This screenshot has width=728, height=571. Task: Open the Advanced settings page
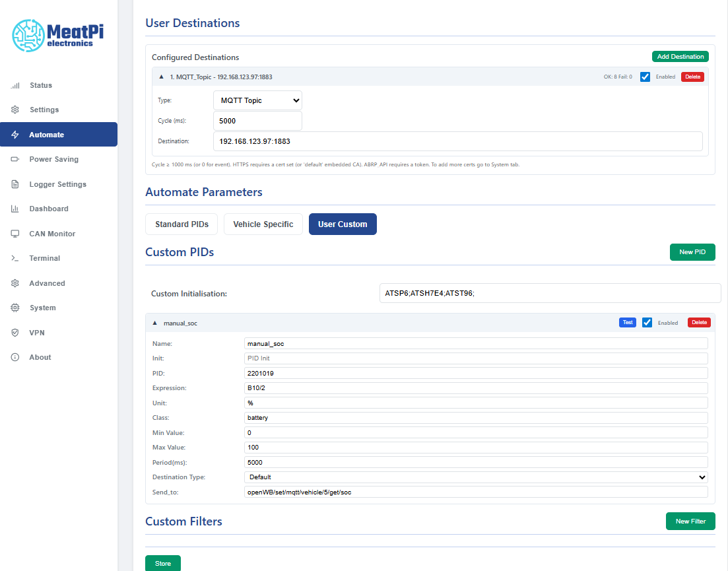(46, 283)
